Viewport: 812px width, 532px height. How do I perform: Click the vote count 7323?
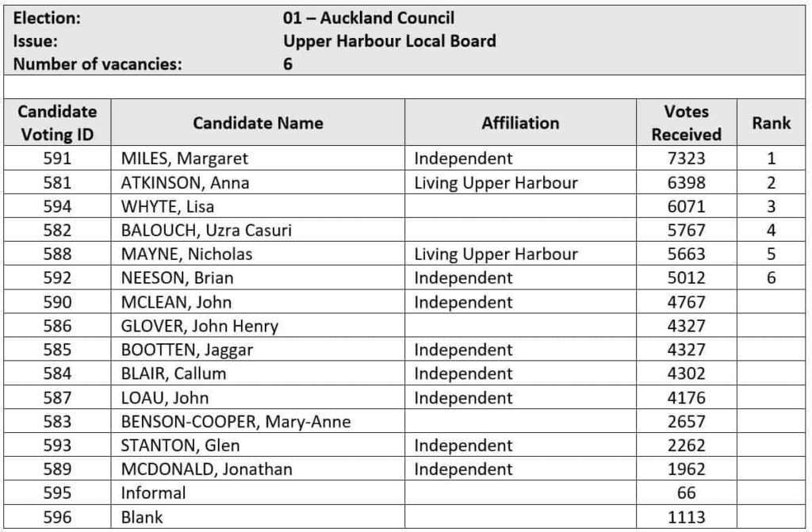click(686, 159)
